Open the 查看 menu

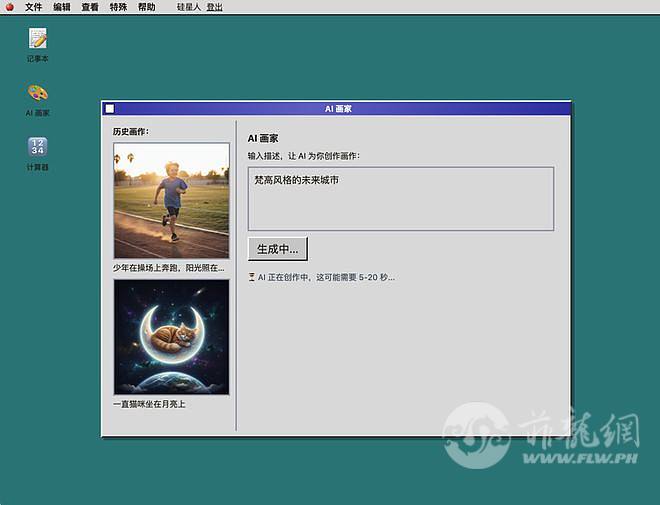click(90, 7)
